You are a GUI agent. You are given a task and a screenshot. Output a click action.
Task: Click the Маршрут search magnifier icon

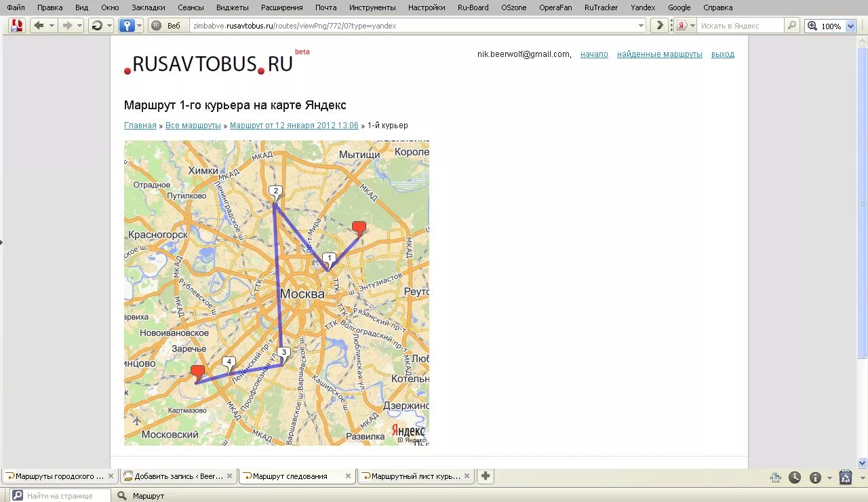(122, 496)
